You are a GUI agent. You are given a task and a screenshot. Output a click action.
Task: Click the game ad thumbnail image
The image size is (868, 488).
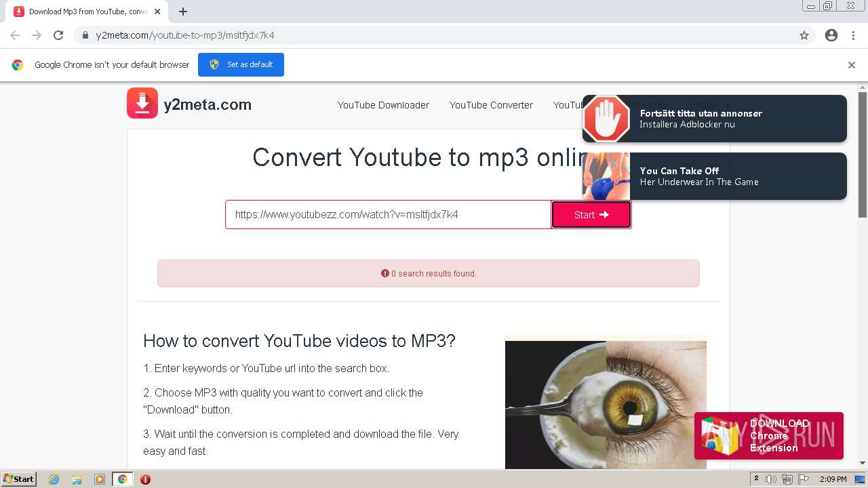606,176
